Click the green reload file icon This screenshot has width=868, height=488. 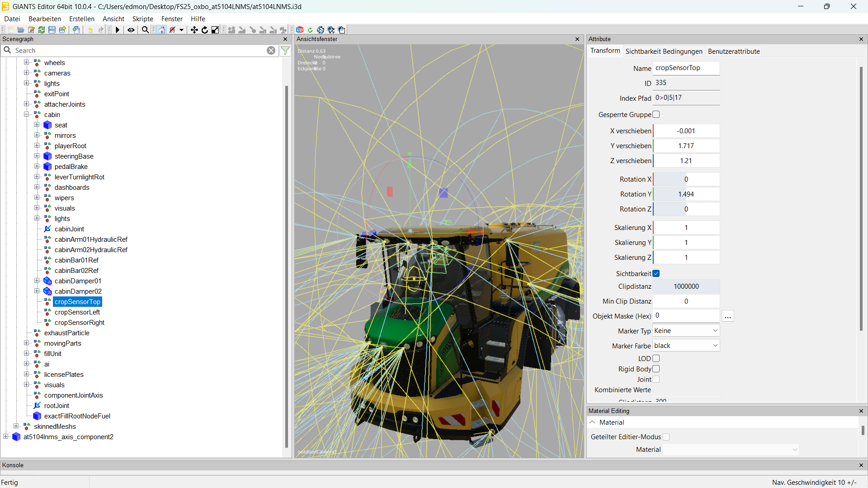[x=42, y=30]
